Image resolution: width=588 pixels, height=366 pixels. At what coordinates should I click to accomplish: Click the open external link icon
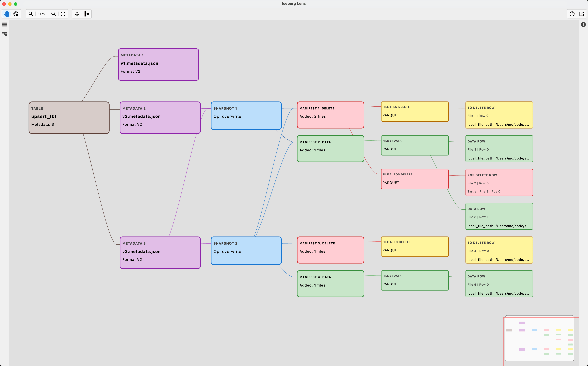(x=582, y=14)
